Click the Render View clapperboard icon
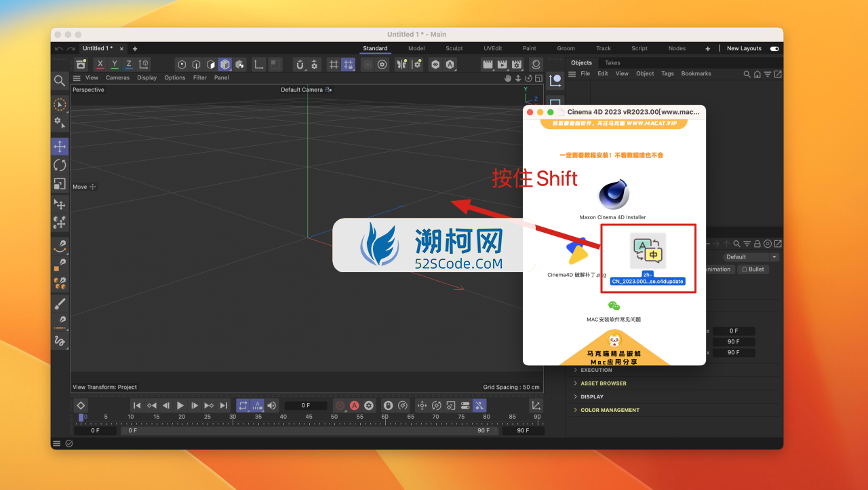Screen dimensions: 868x490 [488, 64]
